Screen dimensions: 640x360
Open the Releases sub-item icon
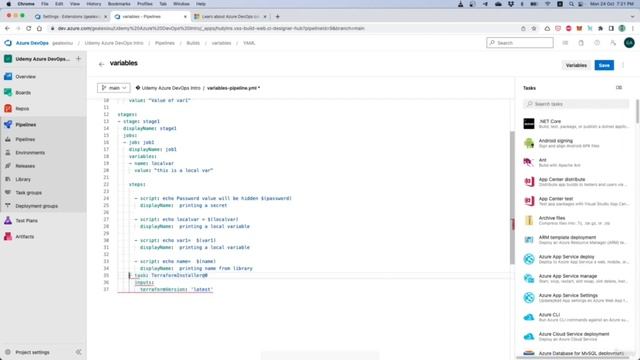point(8,166)
